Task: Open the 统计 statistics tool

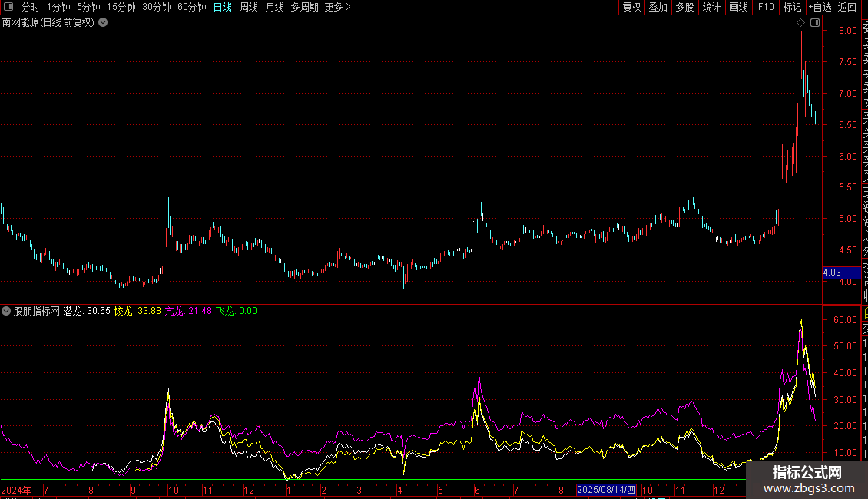Action: tap(711, 7)
